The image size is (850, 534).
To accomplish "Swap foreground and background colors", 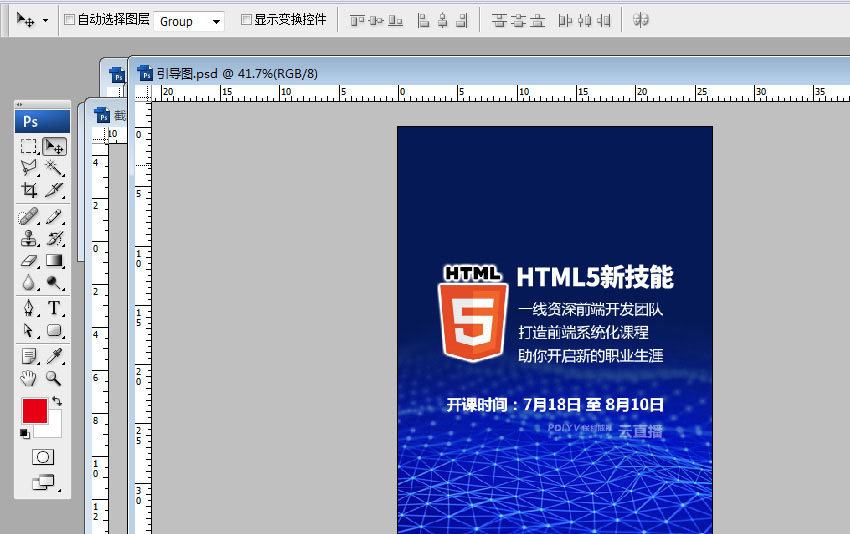I will pyautogui.click(x=57, y=401).
